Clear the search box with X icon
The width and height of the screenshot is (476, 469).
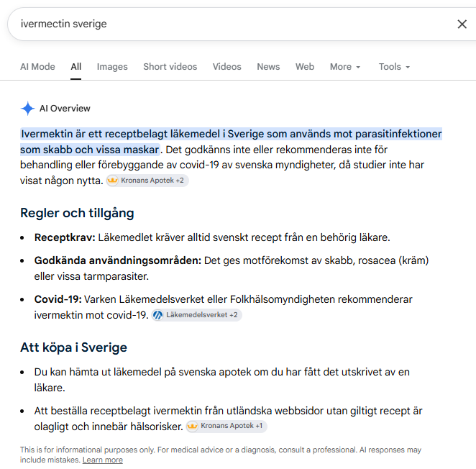462,24
